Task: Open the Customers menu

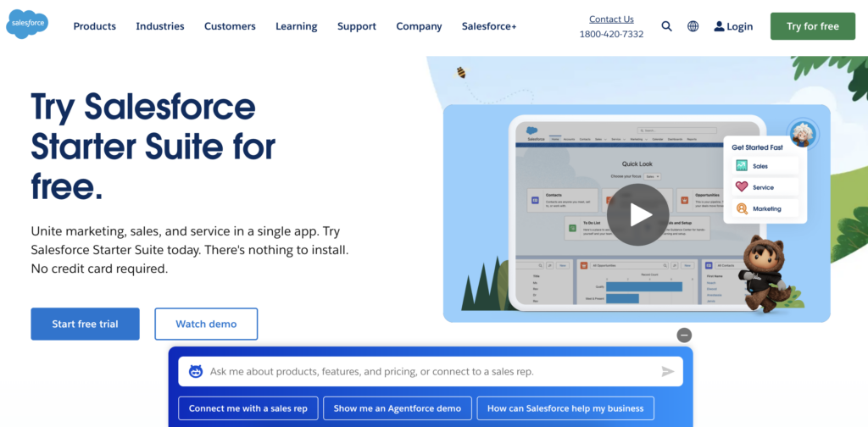Action: click(x=230, y=26)
